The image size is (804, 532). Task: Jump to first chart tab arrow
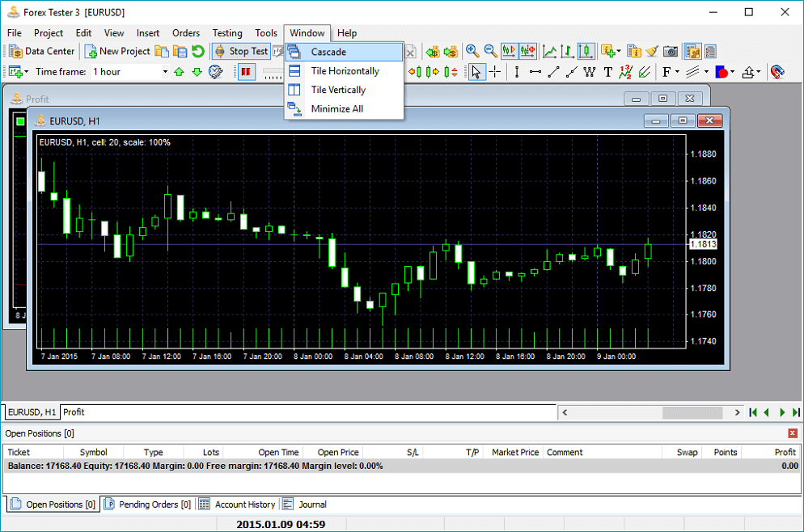point(753,412)
